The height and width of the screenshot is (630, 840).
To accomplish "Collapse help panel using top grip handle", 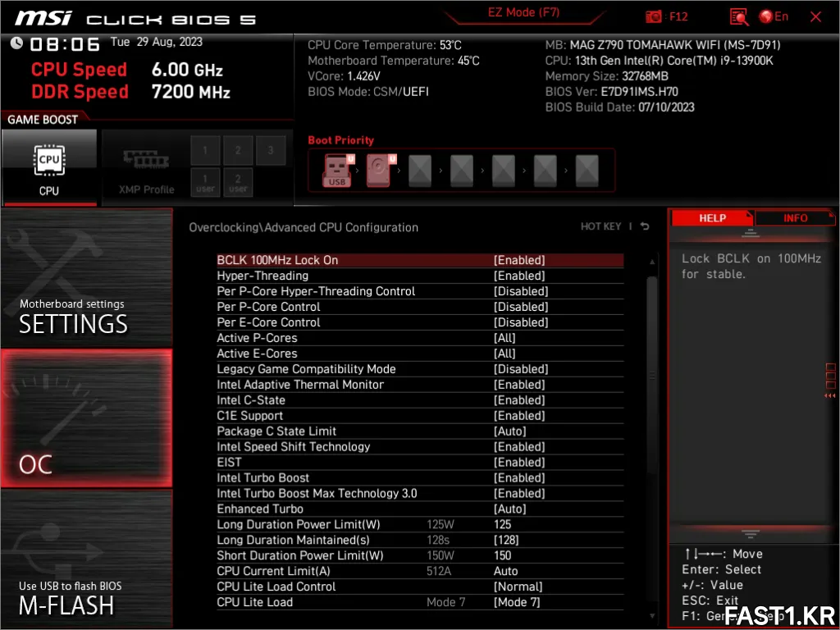I will (x=750, y=233).
